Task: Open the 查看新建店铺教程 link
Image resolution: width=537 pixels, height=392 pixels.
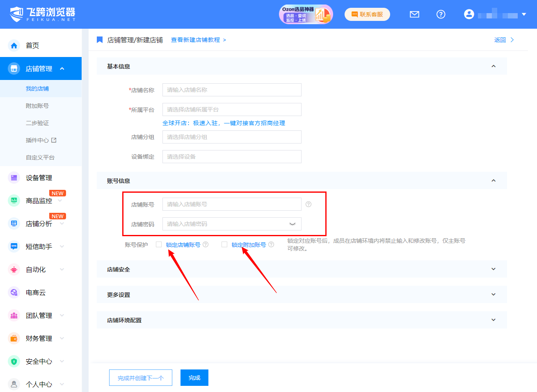Action: click(196, 40)
